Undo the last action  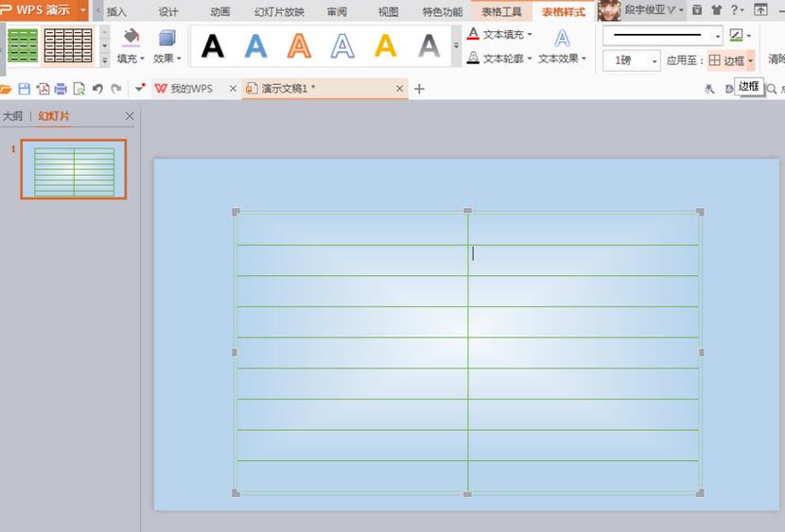[97, 89]
